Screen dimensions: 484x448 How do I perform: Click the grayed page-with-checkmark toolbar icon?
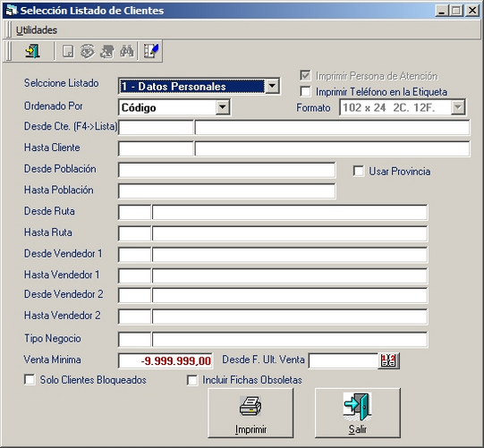pyautogui.click(x=68, y=51)
